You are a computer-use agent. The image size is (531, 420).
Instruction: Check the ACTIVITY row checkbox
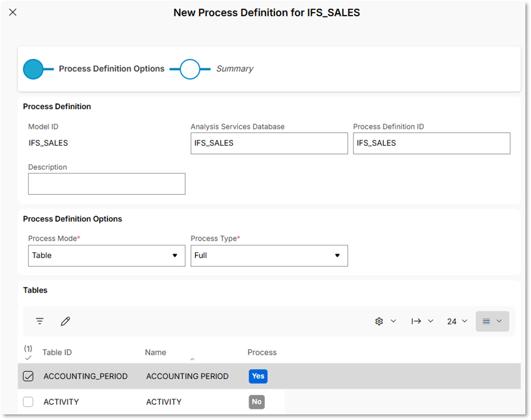(28, 402)
